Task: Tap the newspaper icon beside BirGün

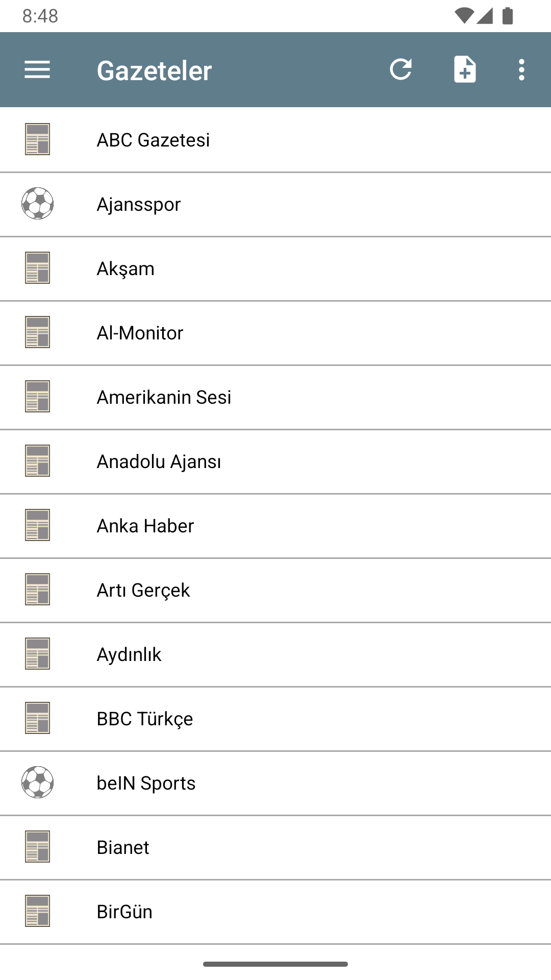Action: pos(37,911)
